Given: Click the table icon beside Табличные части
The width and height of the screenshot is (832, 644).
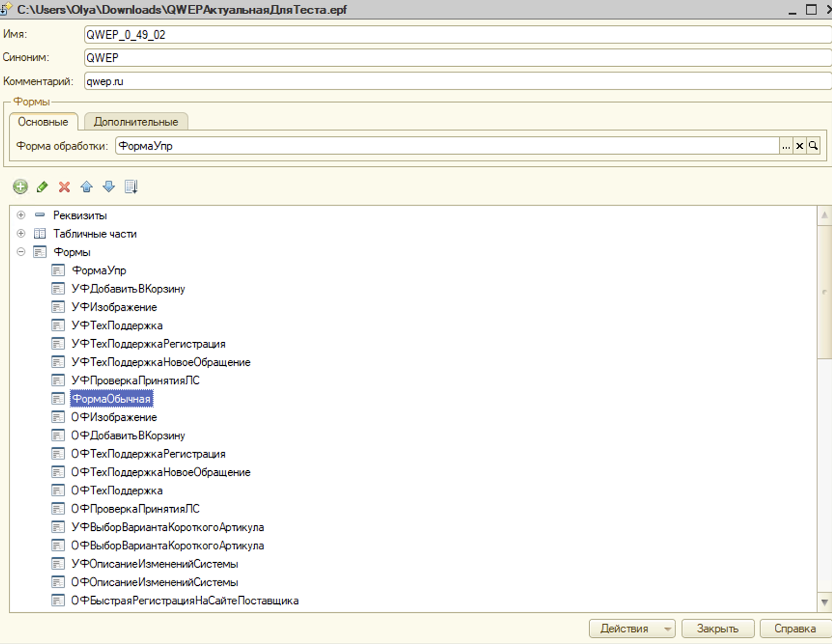Looking at the screenshot, I should coord(40,234).
